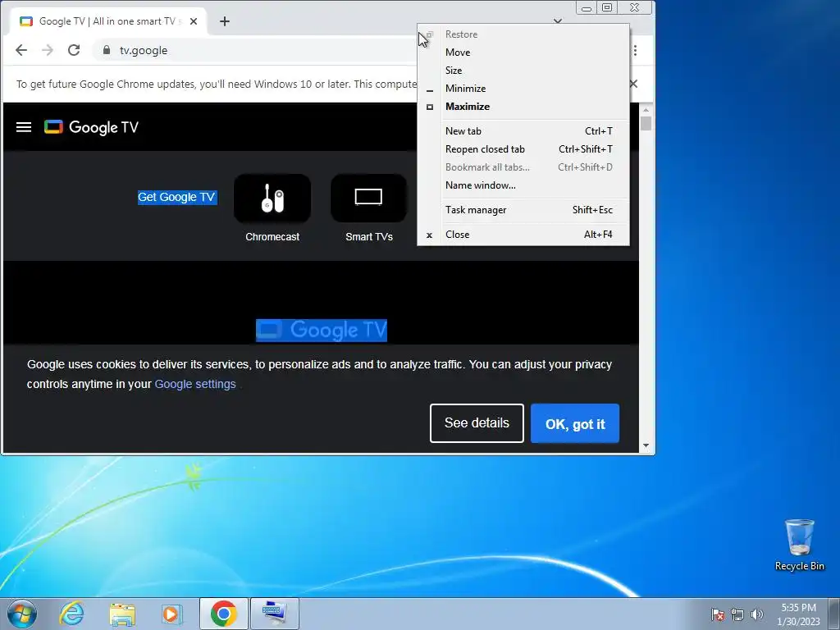Image resolution: width=840 pixels, height=630 pixels.
Task: Click Reopen closed tab entry
Action: pyautogui.click(x=523, y=149)
